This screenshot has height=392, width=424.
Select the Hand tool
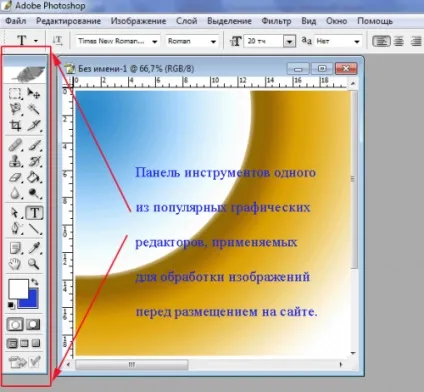click(15, 264)
